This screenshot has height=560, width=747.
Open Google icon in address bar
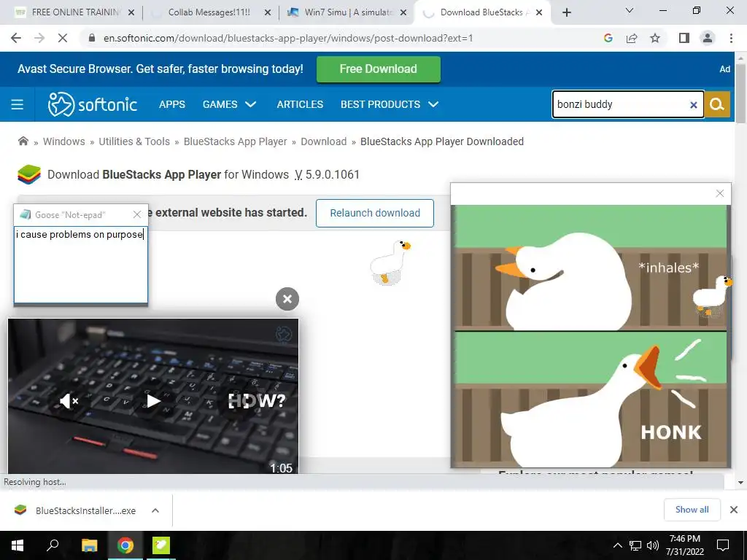click(608, 38)
